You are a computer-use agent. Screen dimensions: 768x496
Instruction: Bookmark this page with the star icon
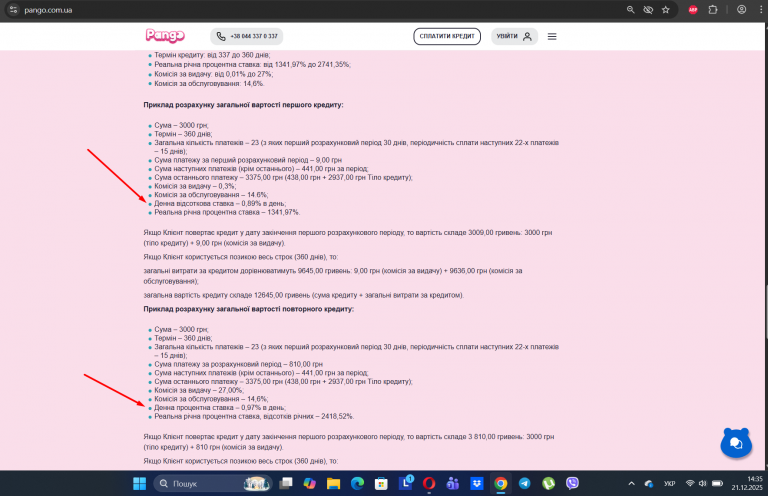[x=666, y=10]
